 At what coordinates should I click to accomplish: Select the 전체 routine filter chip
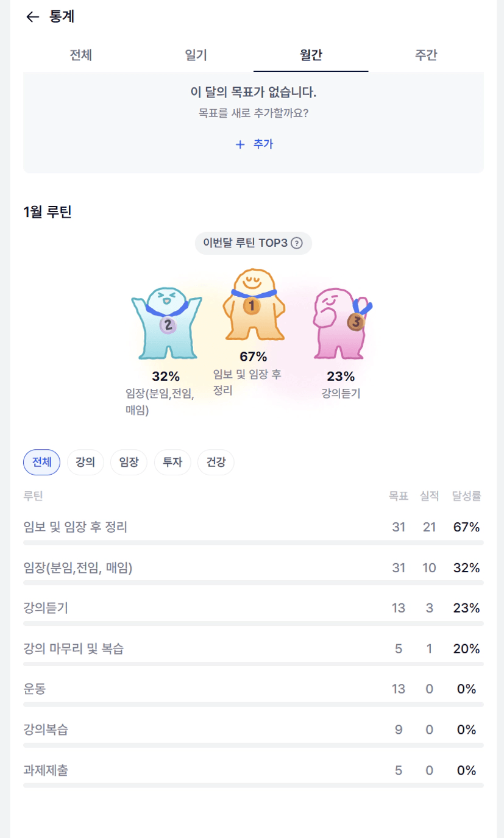41,463
